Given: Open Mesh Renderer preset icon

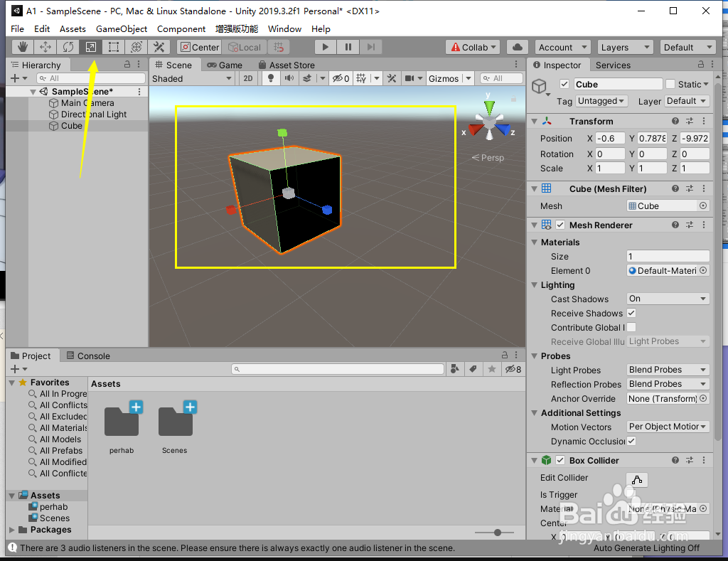Looking at the screenshot, I should pos(690,225).
